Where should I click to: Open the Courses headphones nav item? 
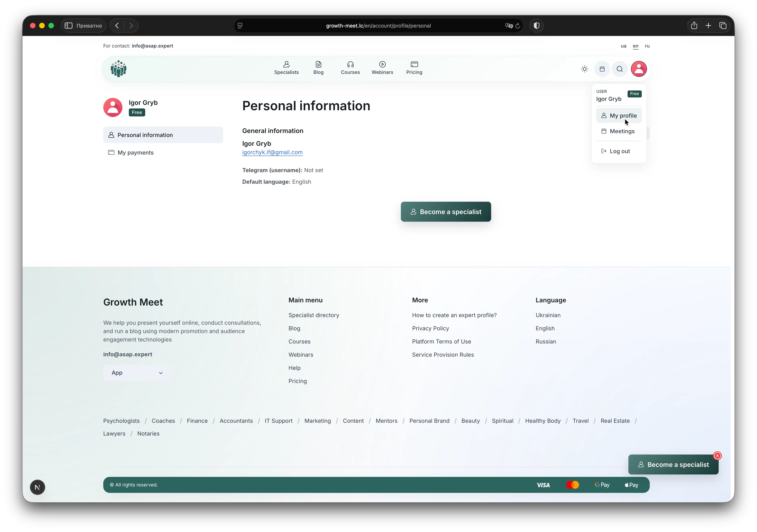click(x=350, y=68)
